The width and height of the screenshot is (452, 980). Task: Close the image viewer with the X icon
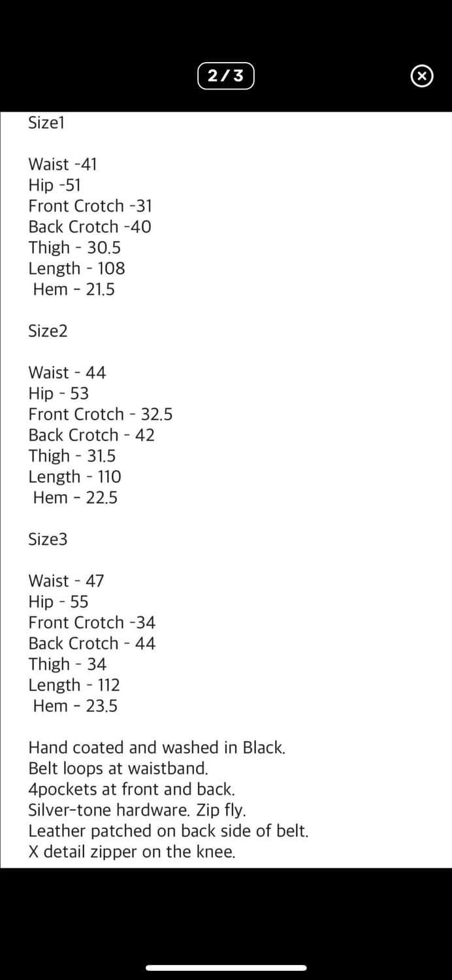[421, 76]
